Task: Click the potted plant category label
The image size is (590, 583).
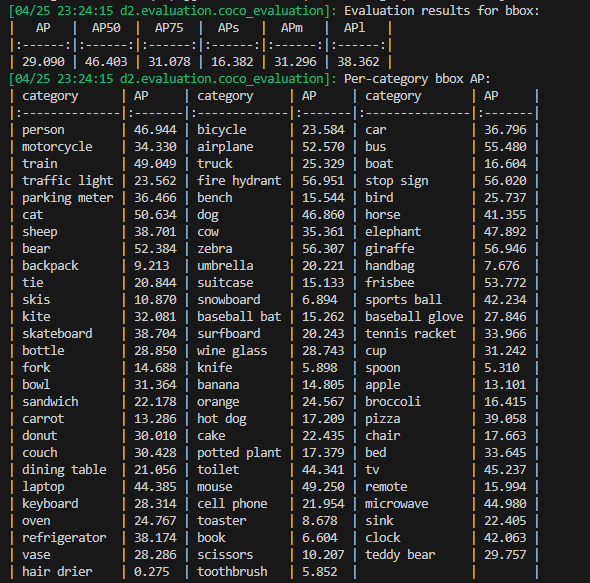Action: click(x=239, y=453)
